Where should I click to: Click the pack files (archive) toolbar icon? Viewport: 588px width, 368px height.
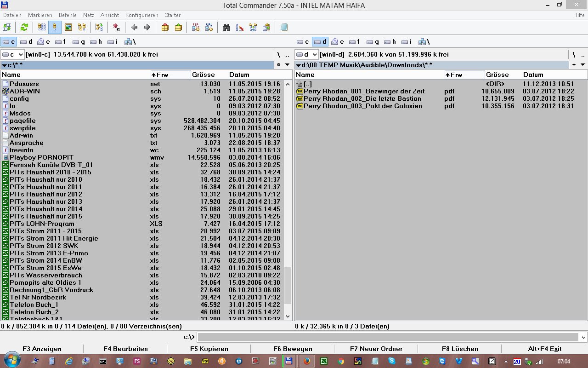pos(165,27)
